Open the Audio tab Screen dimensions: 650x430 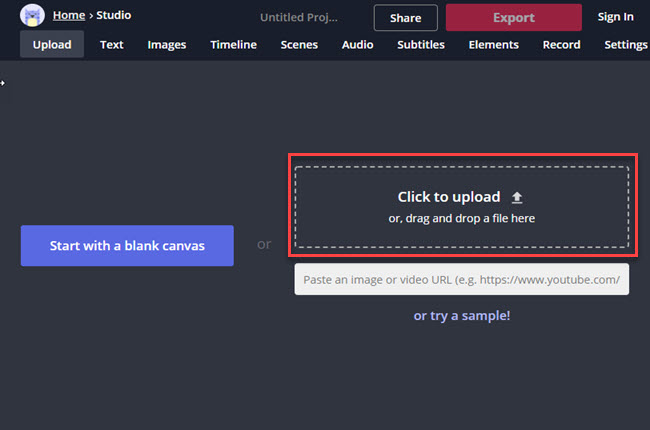point(358,45)
